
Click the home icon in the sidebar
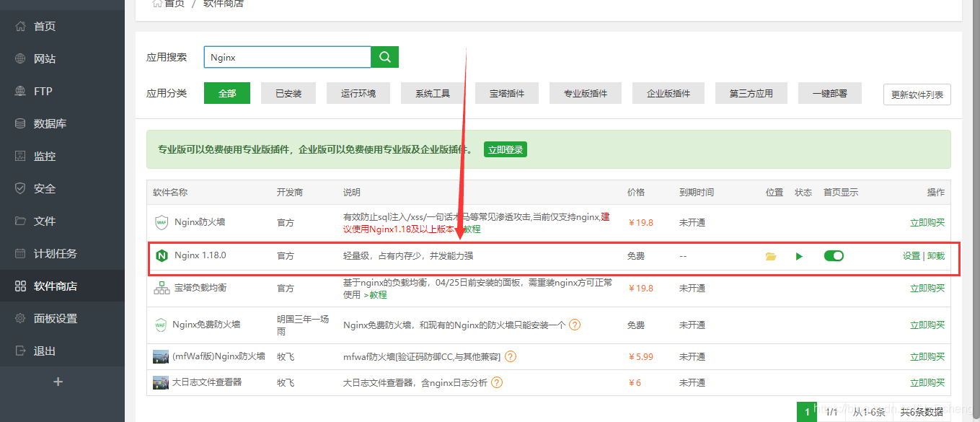pos(20,27)
